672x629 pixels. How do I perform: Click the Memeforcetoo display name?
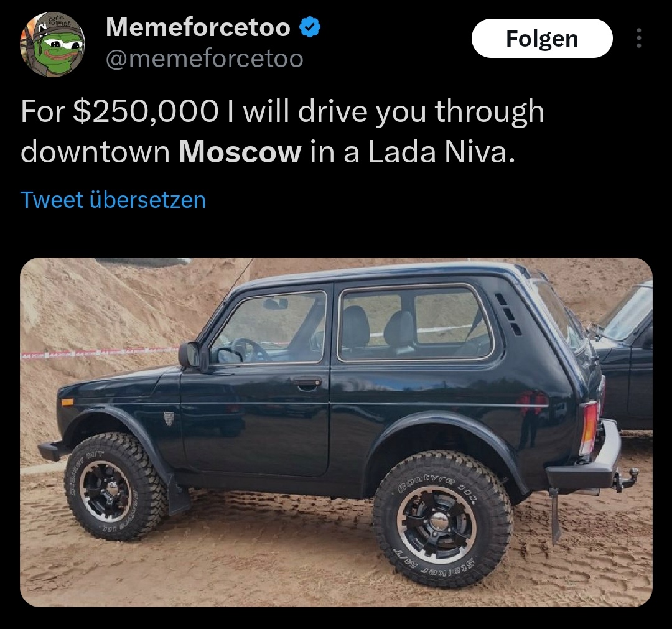(198, 27)
